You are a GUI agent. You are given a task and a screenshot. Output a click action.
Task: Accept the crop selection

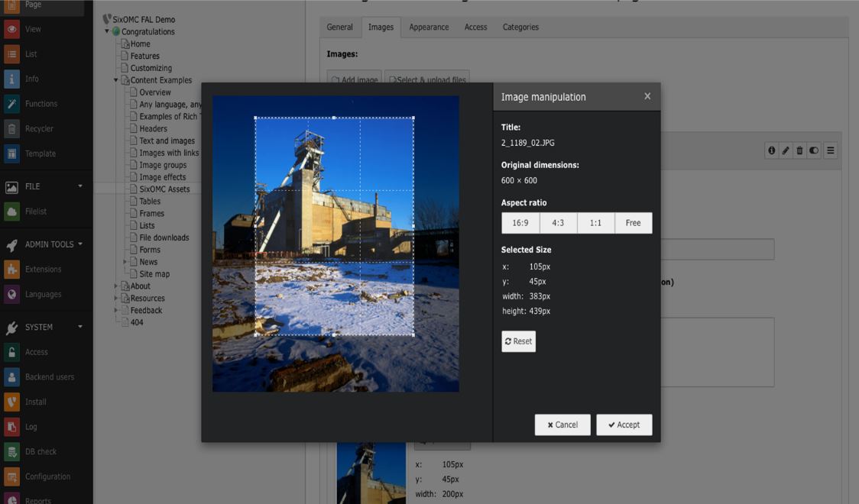tap(624, 425)
